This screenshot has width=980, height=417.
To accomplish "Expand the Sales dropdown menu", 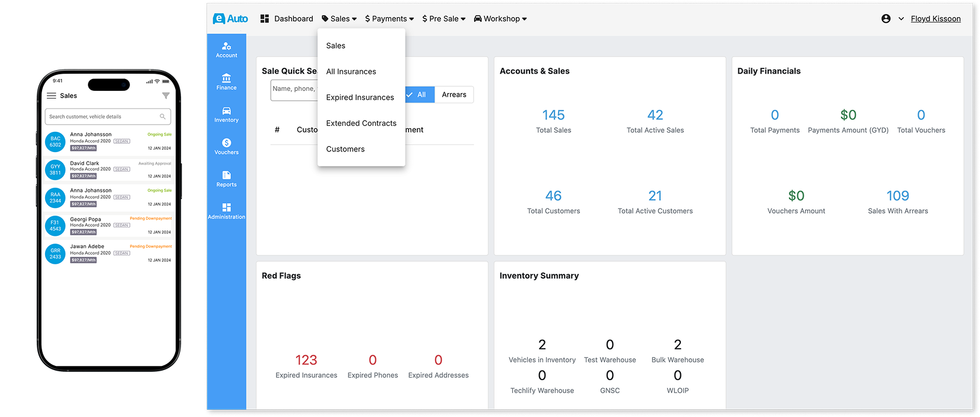I will click(340, 18).
